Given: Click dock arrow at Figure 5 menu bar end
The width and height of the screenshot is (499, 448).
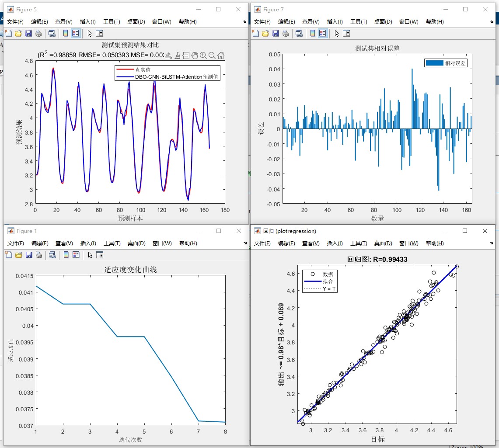Looking at the screenshot, I should coord(245,21).
